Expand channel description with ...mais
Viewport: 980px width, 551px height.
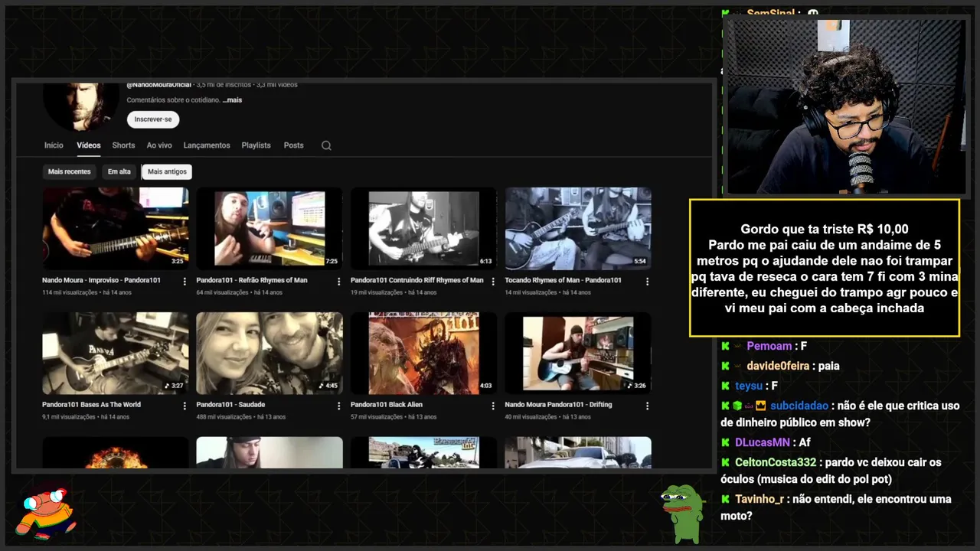pyautogui.click(x=232, y=100)
